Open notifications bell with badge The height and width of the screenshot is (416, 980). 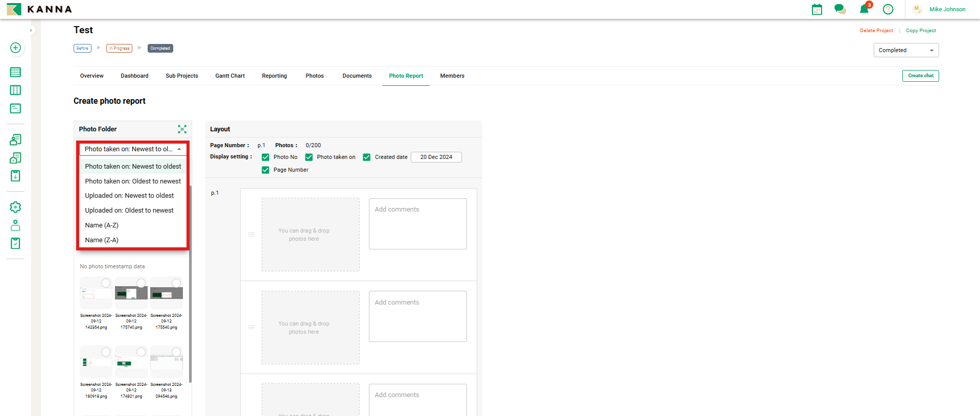[864, 9]
